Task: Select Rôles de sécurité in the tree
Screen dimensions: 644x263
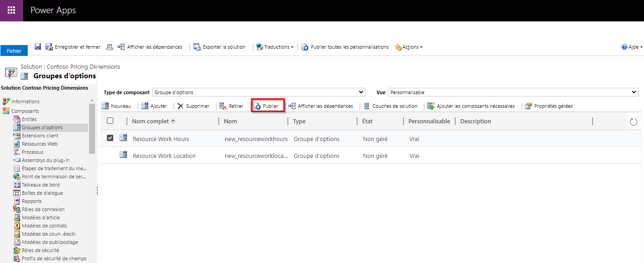Action: [40, 250]
